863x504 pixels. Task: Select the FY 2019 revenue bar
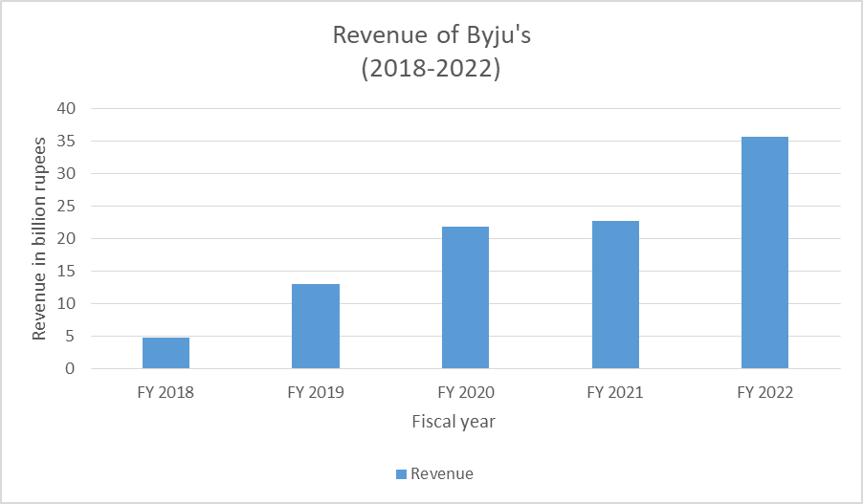tap(315, 326)
